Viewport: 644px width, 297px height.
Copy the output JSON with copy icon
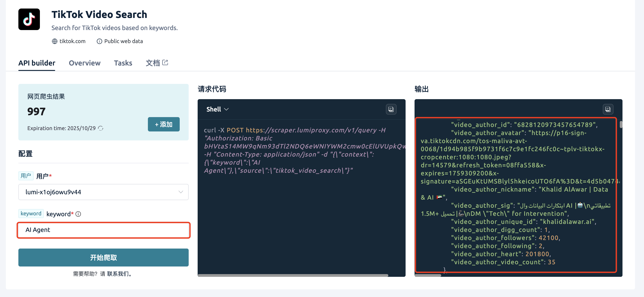coord(607,109)
